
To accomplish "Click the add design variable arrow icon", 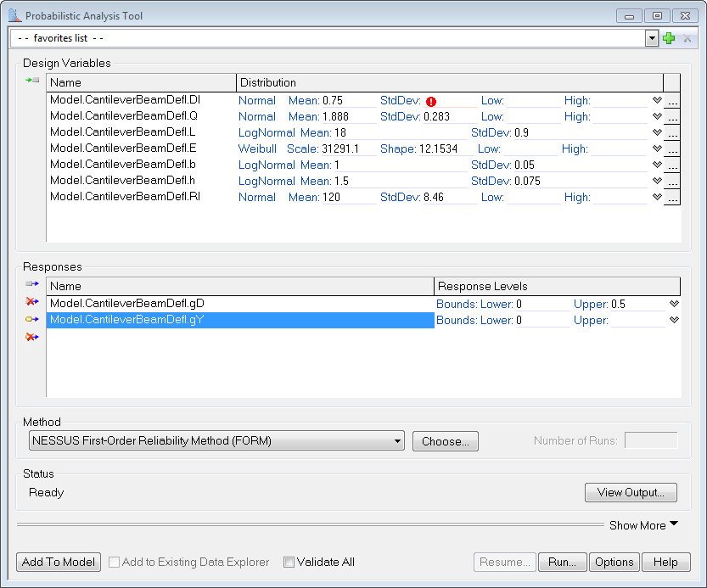I will [x=32, y=80].
